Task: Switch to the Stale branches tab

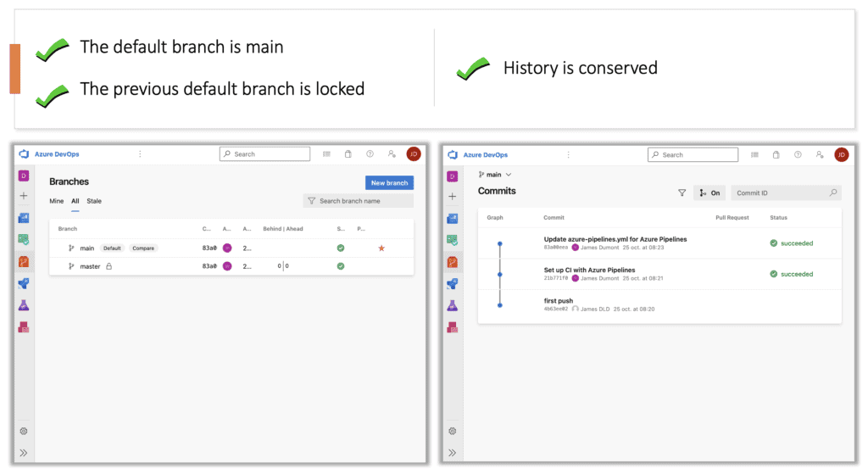Action: (94, 201)
